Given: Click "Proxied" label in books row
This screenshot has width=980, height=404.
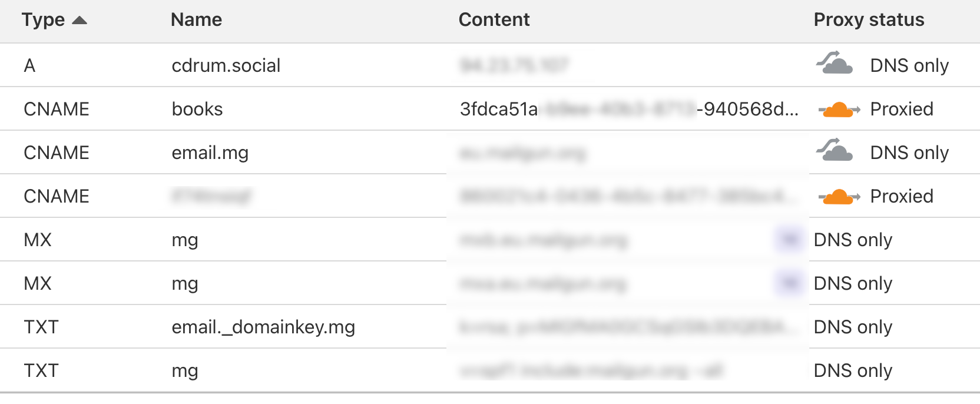Looking at the screenshot, I should pyautogui.click(x=902, y=109).
